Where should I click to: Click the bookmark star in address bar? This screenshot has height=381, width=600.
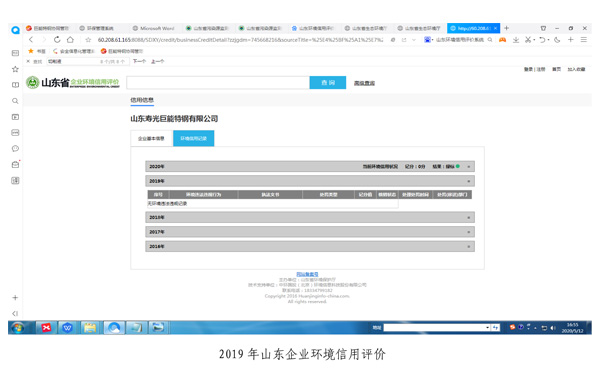pos(88,40)
